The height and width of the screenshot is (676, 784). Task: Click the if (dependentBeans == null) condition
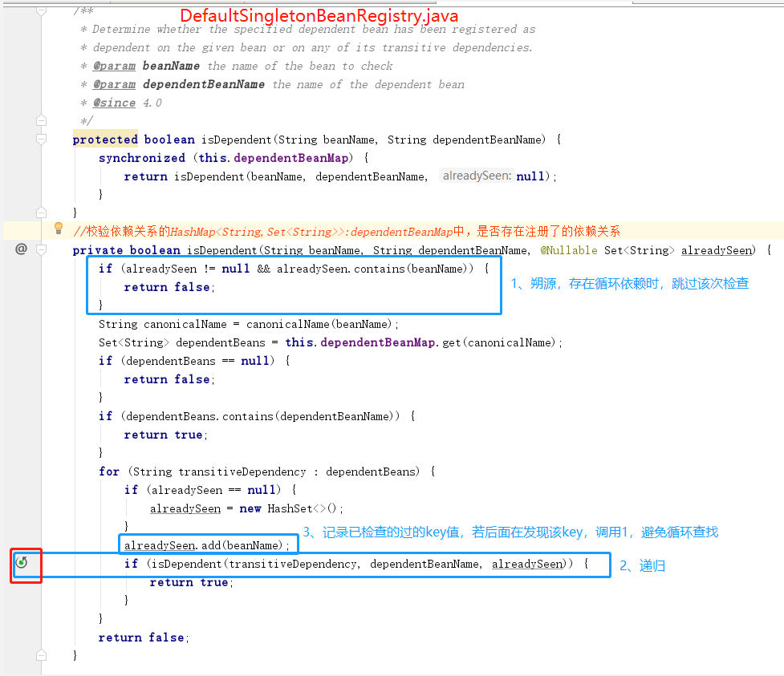[186, 361]
